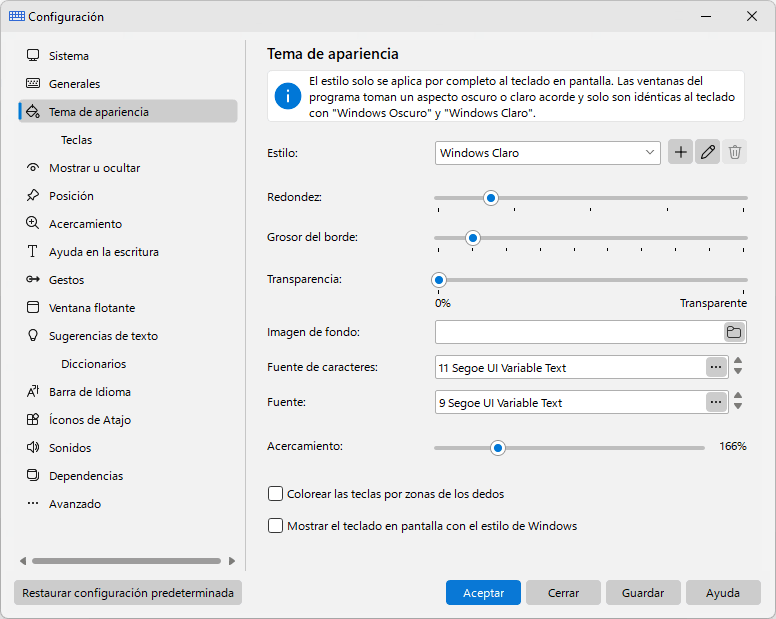
Task: Enable Colorear las teclas por zonas checkbox
Action: [x=275, y=494]
